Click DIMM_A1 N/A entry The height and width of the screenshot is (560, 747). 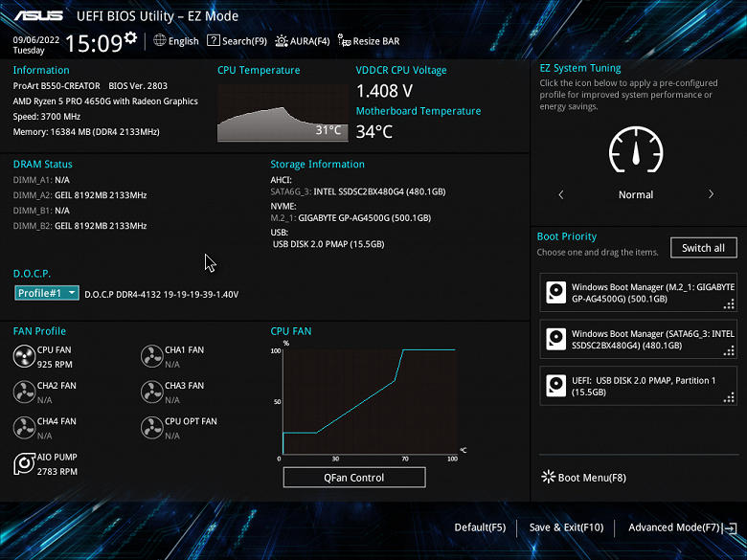pyautogui.click(x=41, y=180)
